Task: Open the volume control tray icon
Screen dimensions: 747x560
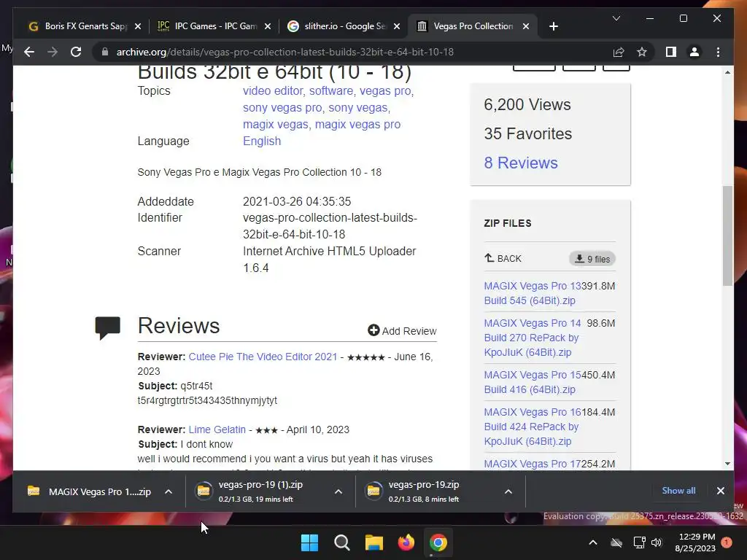Action: (657, 542)
